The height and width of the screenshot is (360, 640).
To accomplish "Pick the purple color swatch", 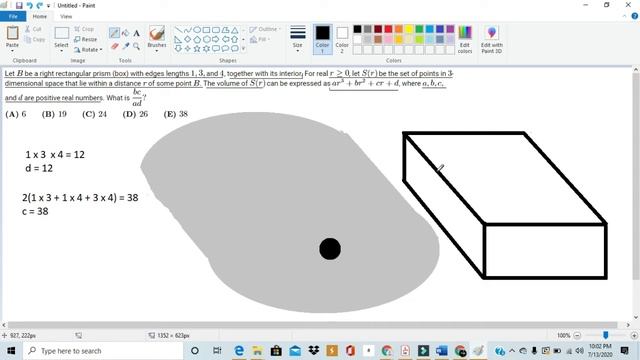I will [x=450, y=29].
